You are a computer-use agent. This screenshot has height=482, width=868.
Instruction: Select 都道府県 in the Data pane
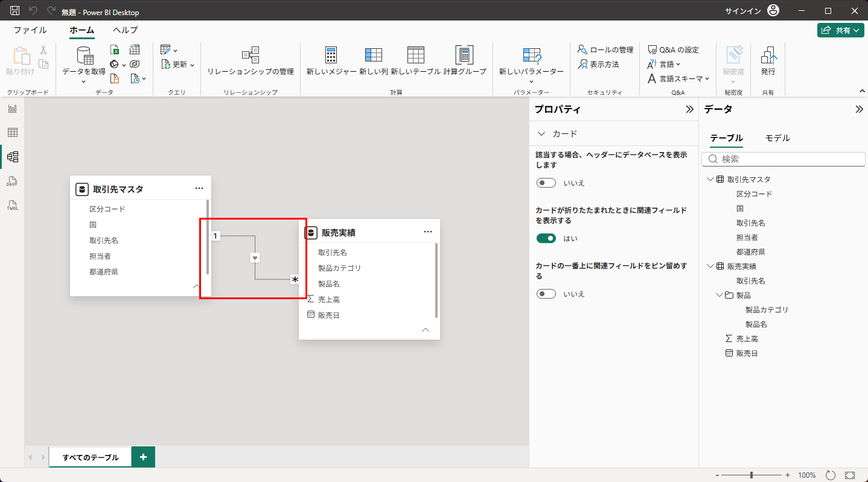click(751, 252)
